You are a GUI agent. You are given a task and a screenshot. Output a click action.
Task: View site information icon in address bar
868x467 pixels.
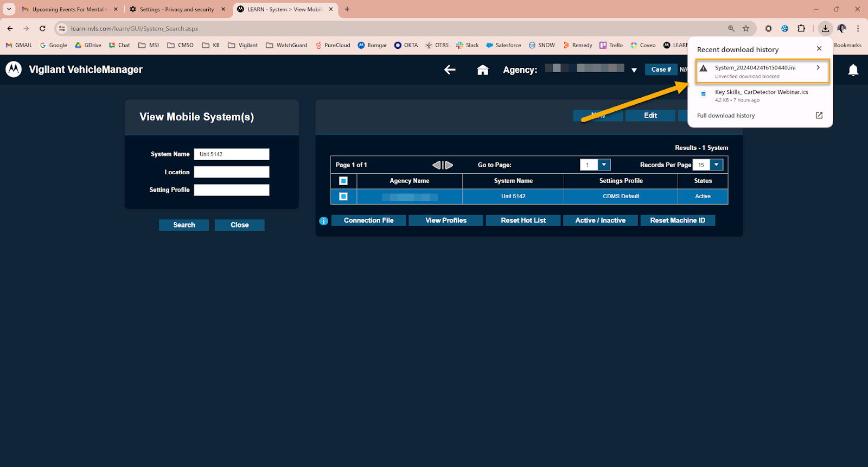click(x=62, y=28)
